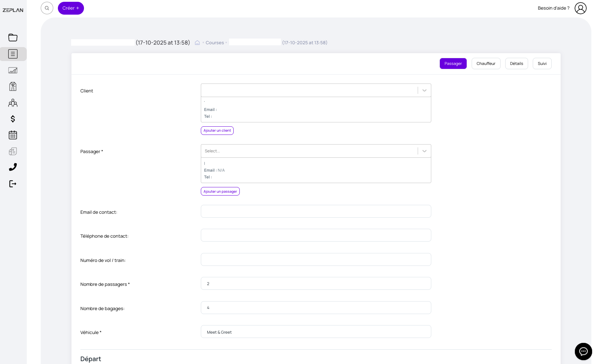This screenshot has height=364, width=596.
Task: Expand the Passager select dropdown
Action: [x=424, y=151]
